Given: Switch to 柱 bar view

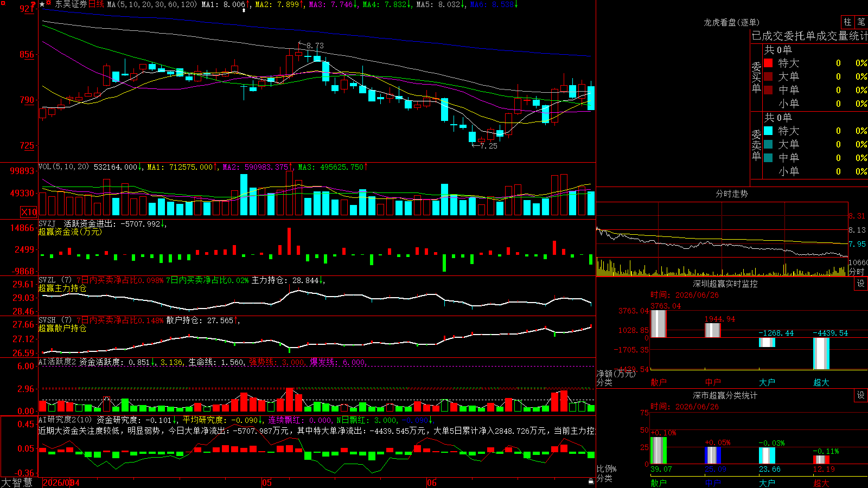Looking at the screenshot, I should (847, 22).
